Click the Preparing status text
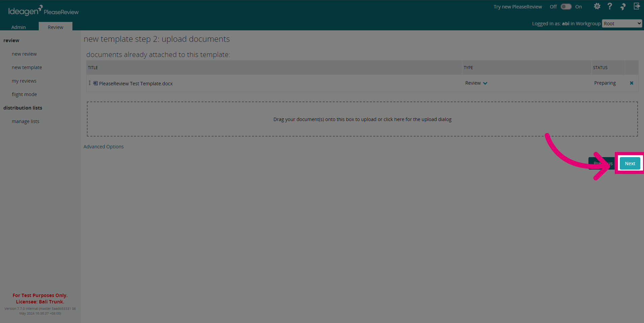 click(x=605, y=83)
